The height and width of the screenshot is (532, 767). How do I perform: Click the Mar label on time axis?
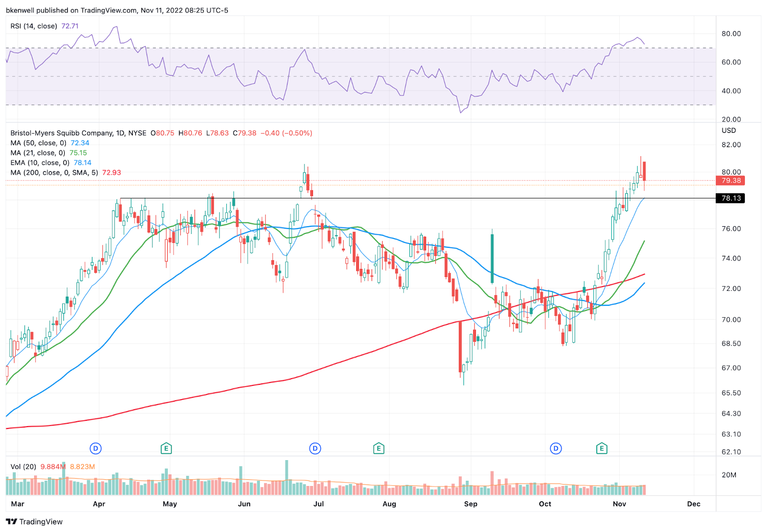(x=18, y=504)
